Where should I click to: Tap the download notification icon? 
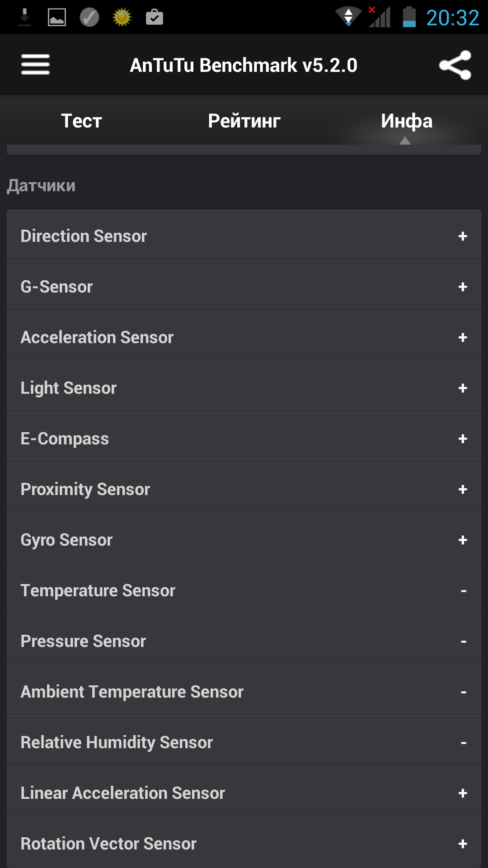pyautogui.click(x=24, y=18)
